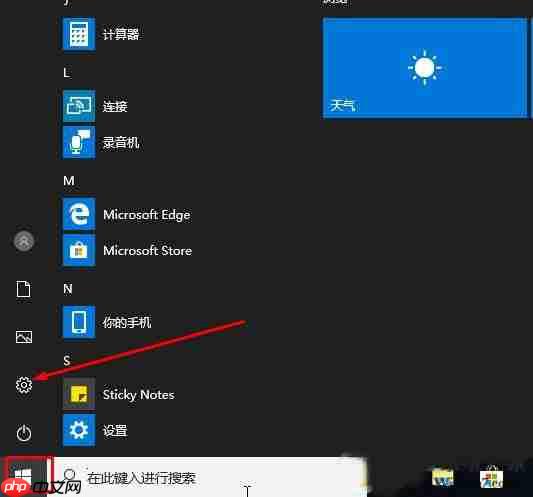Open the Calculator app (计算器) icon
The width and height of the screenshot is (533, 497).
pyautogui.click(x=79, y=34)
